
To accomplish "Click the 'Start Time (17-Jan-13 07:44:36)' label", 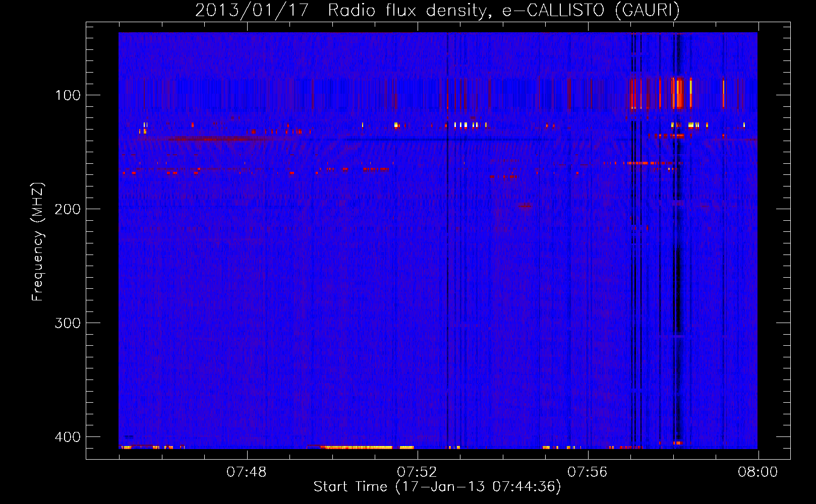I will [x=437, y=487].
